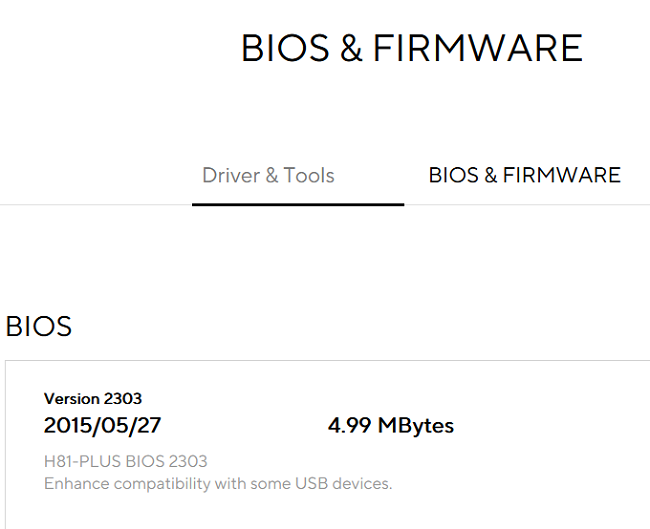Open the H81-PLUS BIOS 2303 title
This screenshot has height=529, width=650.
[x=126, y=461]
